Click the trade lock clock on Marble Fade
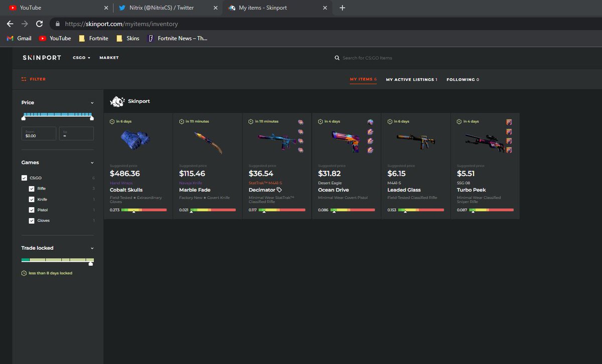Image resolution: width=602 pixels, height=364 pixels. [x=181, y=121]
